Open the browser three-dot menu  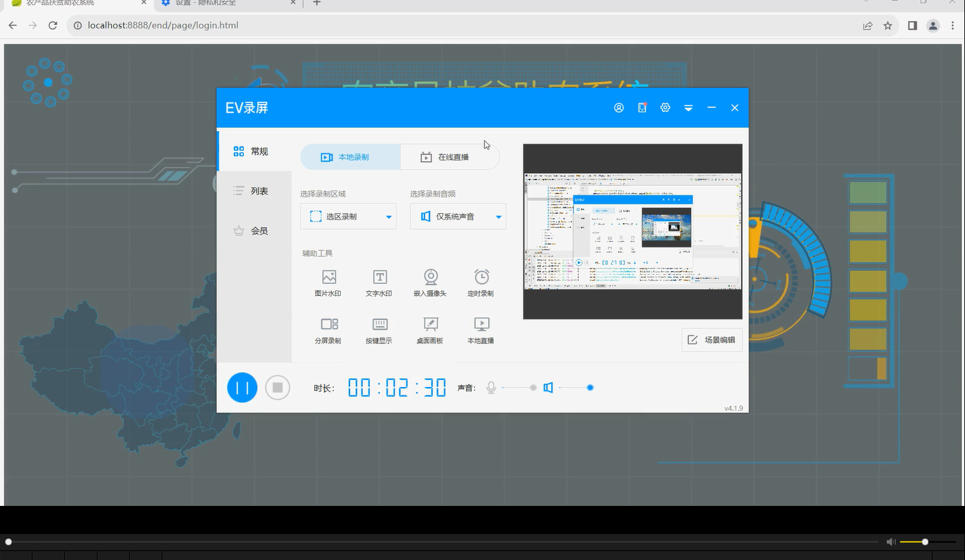[x=953, y=25]
